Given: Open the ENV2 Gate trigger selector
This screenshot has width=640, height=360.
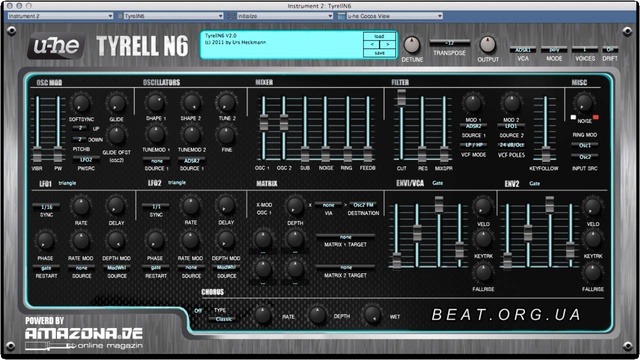Looking at the screenshot, I should (x=534, y=184).
